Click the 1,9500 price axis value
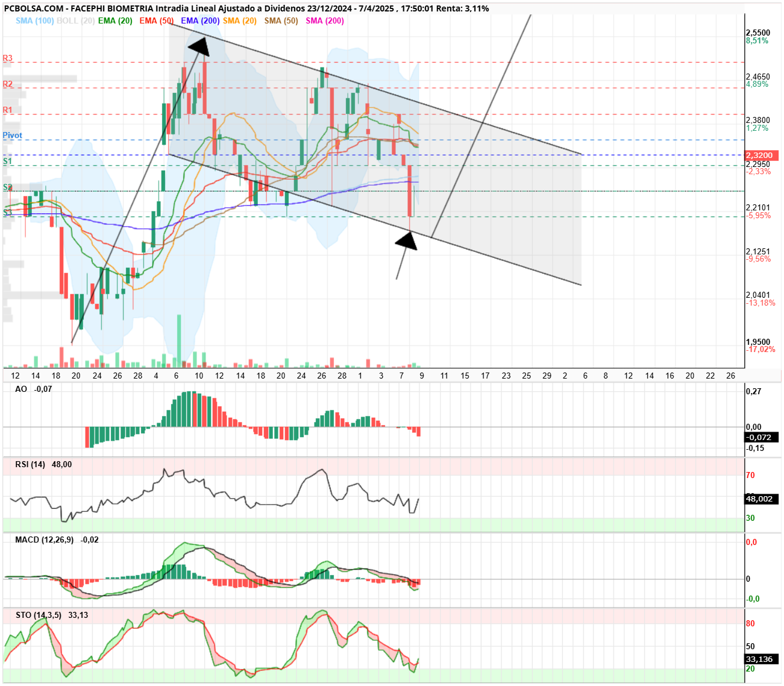The image size is (784, 686). [x=758, y=342]
